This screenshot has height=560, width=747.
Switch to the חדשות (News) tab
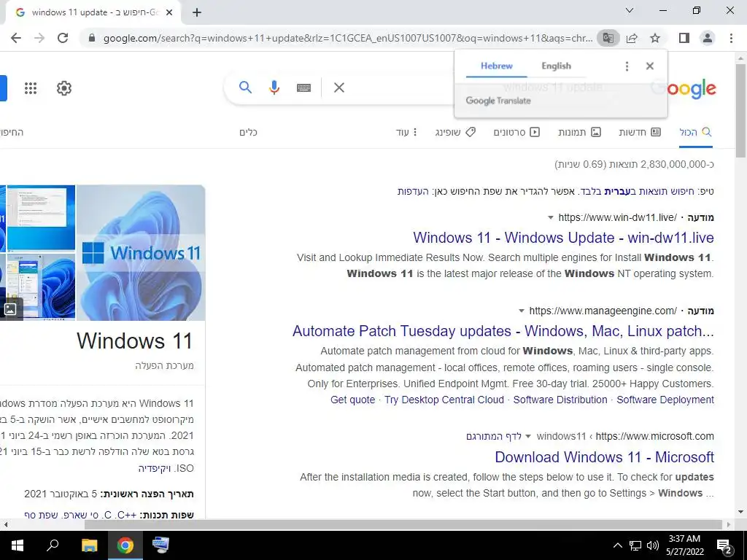pyautogui.click(x=639, y=132)
